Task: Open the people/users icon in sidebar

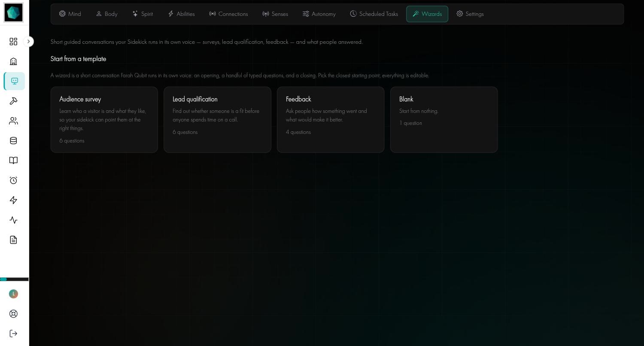Action: (x=13, y=121)
